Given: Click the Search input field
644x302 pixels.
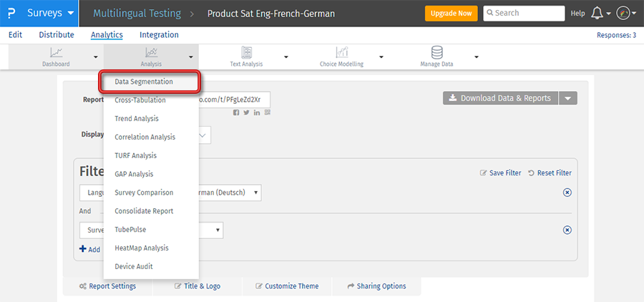Looking at the screenshot, I should point(525,14).
